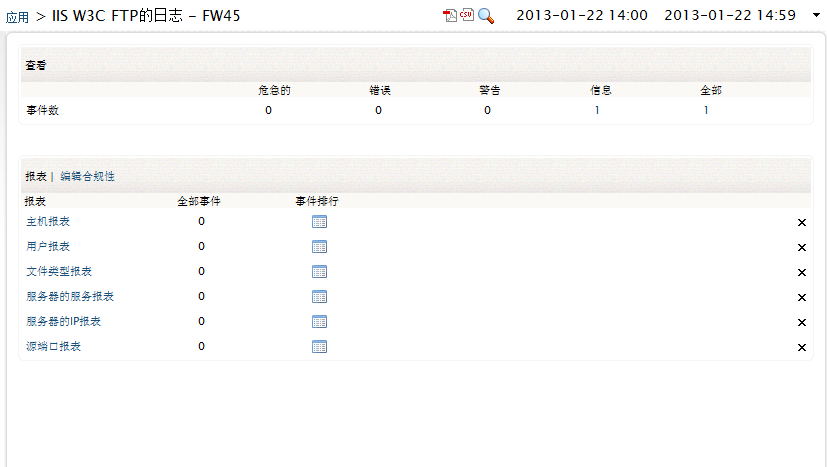Remove the 用户报表 row
This screenshot has width=827, height=467.
click(x=802, y=247)
